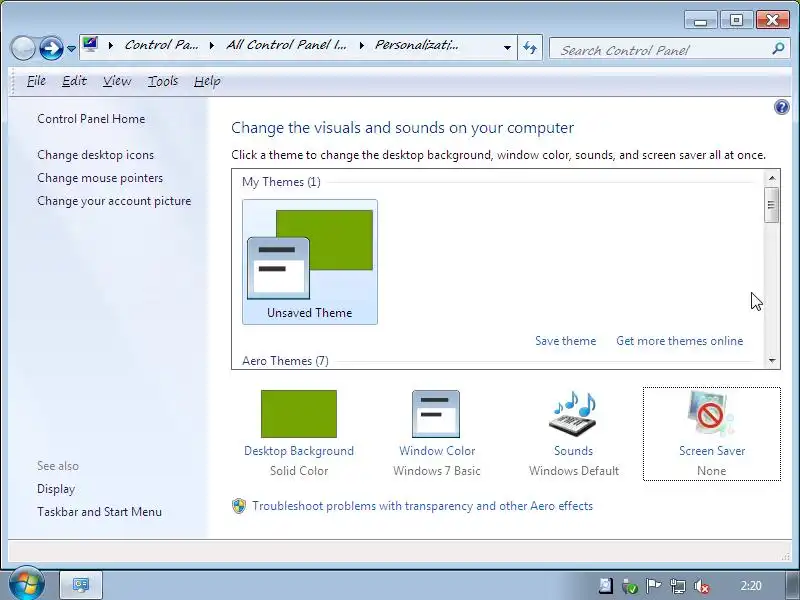Screen dimensions: 800x600
Task: Open the Help menu
Action: (207, 81)
